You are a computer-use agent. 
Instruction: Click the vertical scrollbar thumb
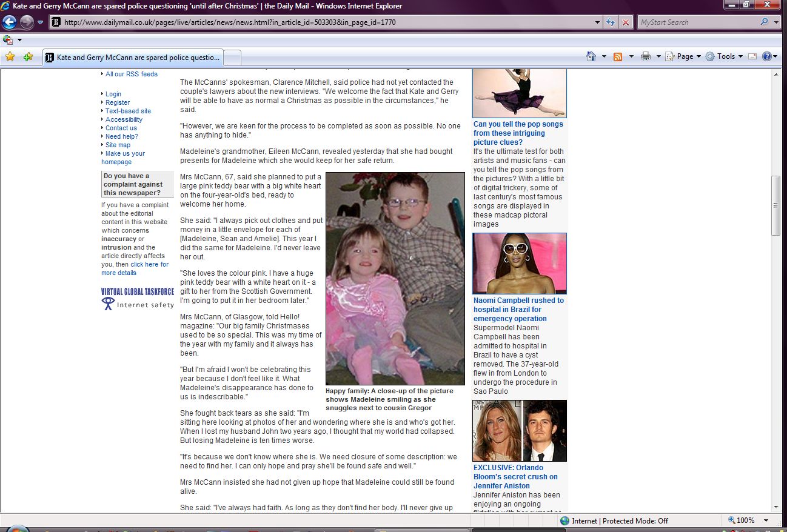coord(775,205)
